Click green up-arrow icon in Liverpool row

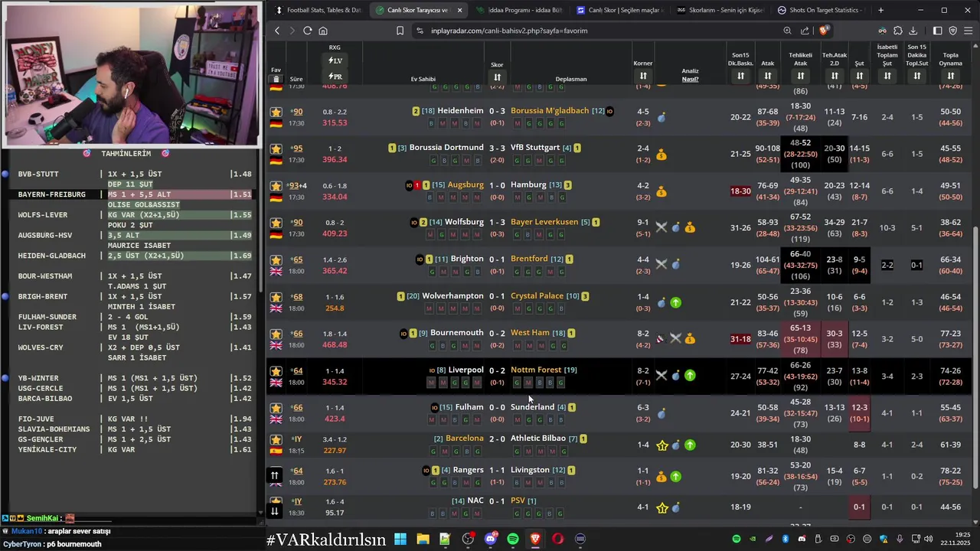690,376
